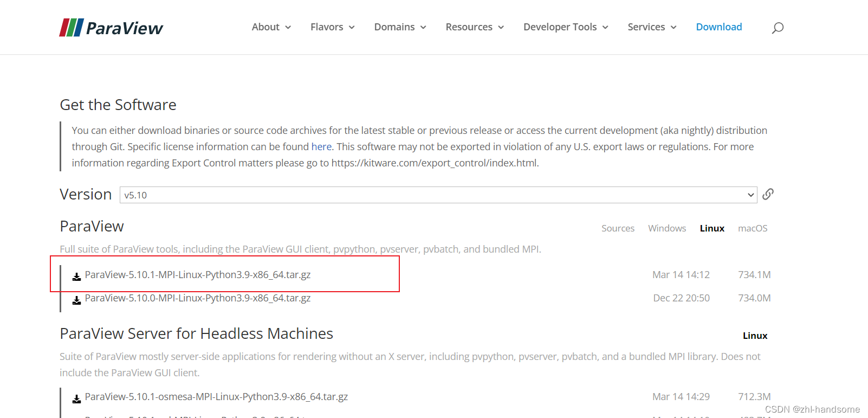Viewport: 868px width, 418px height.
Task: Click the 'Mar 14 14:29' date
Action: [x=681, y=397]
